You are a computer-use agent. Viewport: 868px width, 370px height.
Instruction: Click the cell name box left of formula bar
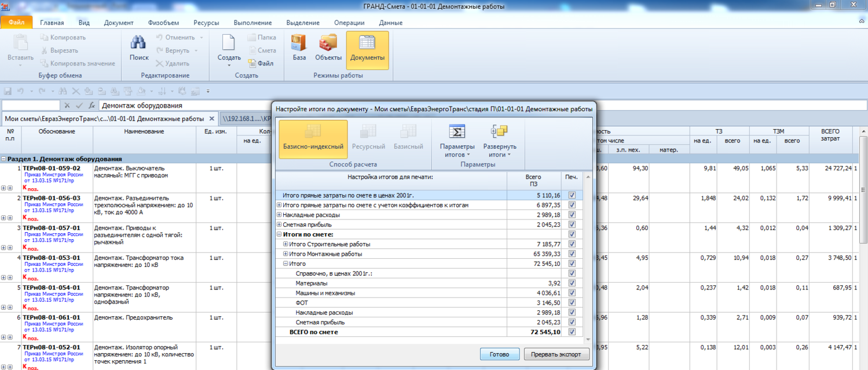[x=31, y=105]
